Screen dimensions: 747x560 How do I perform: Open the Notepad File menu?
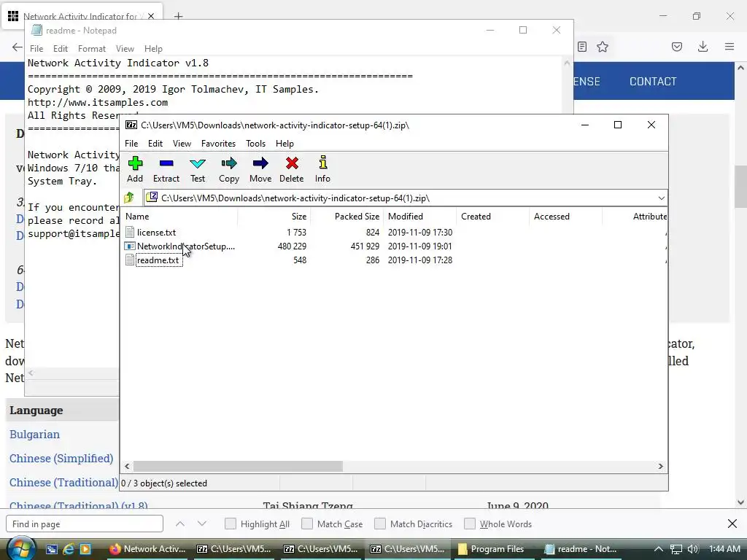[x=36, y=49]
